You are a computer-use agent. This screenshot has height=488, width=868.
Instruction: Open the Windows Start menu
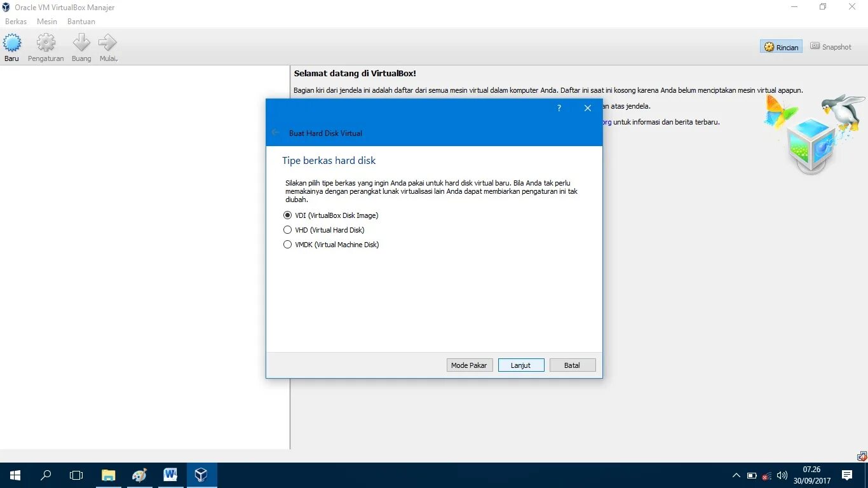point(15,475)
